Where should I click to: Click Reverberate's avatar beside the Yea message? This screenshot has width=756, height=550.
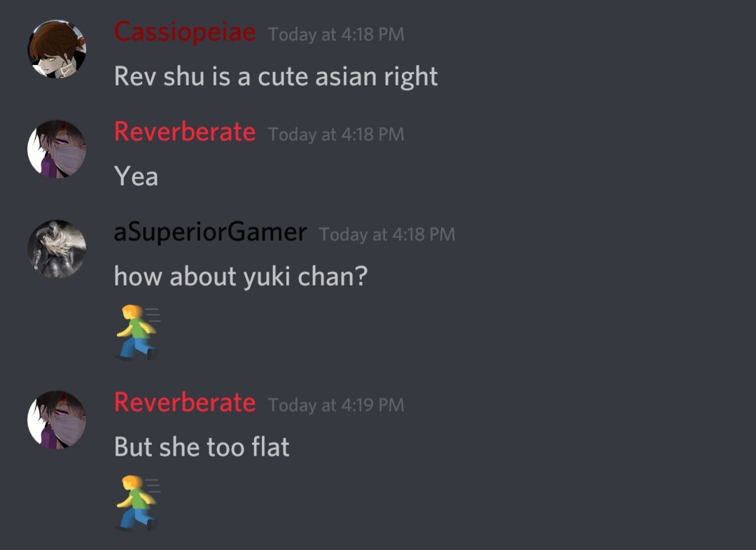[x=57, y=149]
